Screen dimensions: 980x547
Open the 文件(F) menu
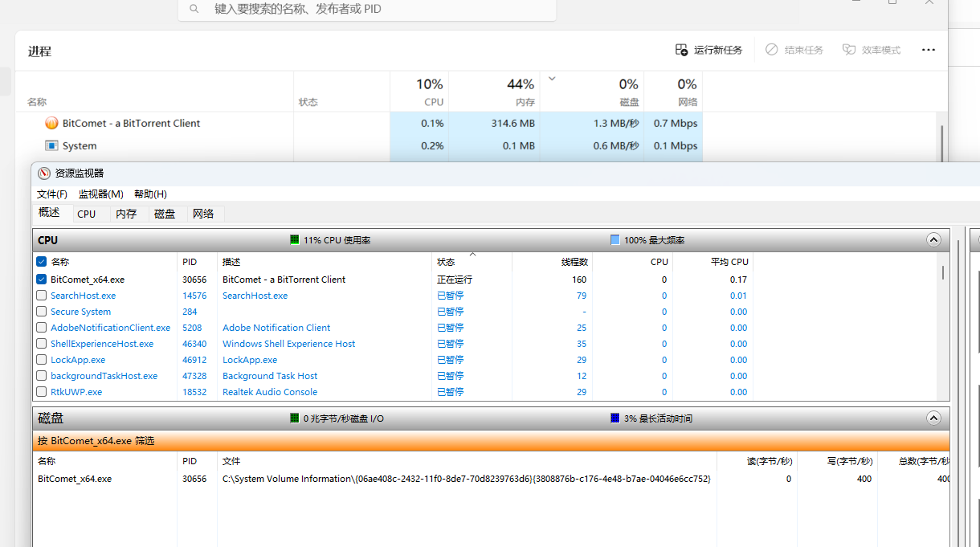(x=52, y=194)
